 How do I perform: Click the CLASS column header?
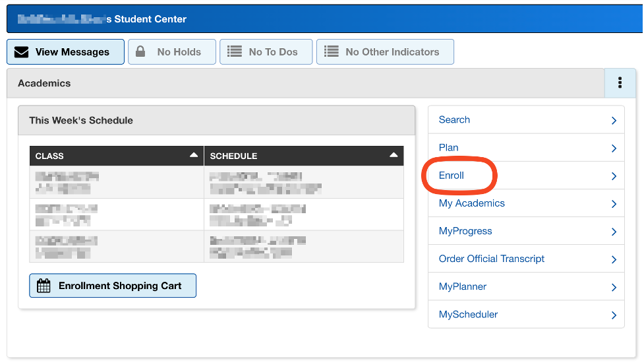coord(117,156)
